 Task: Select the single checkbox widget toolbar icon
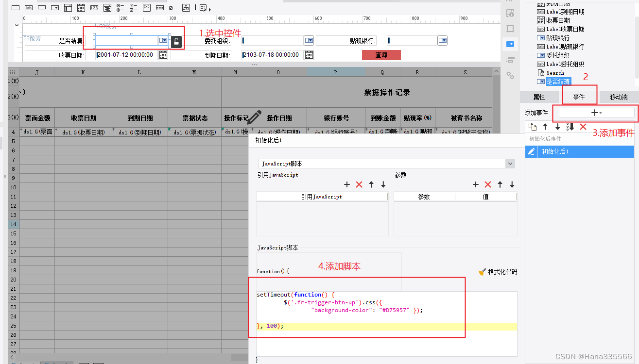173,8
